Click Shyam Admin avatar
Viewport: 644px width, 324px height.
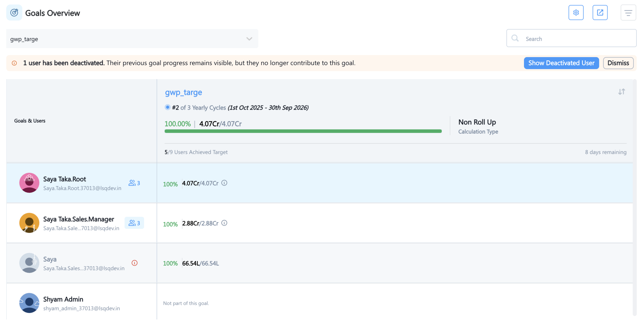point(29,303)
